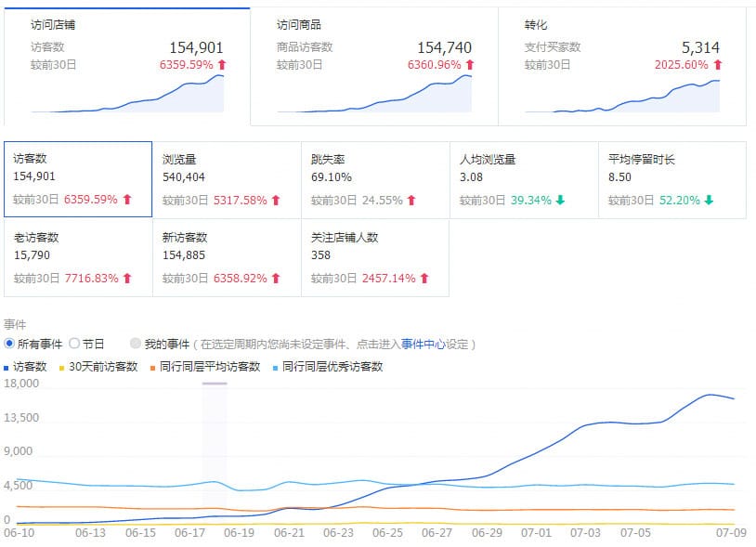
Task: Click red up arrow in 跳失率 card
Action: click(x=411, y=200)
